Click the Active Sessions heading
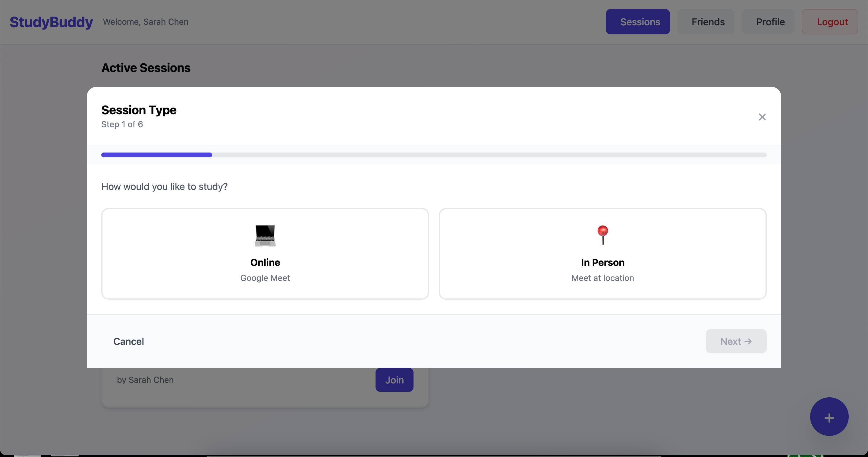 tap(146, 68)
